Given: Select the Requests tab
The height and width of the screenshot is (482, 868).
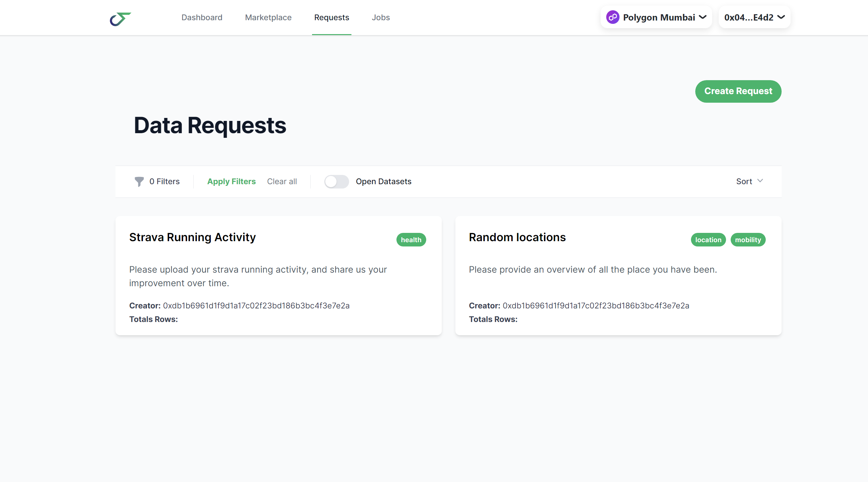Looking at the screenshot, I should (x=332, y=18).
